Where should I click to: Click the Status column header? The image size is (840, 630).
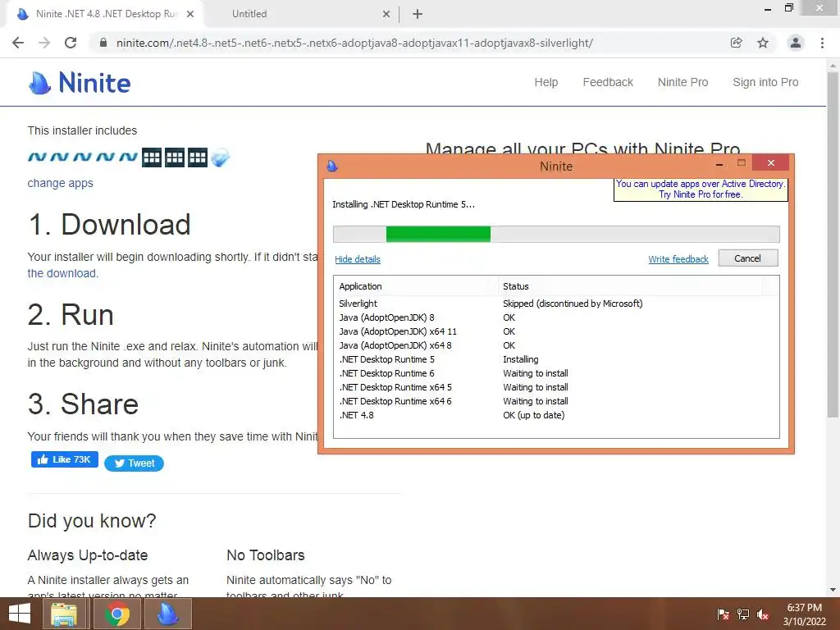click(x=630, y=286)
